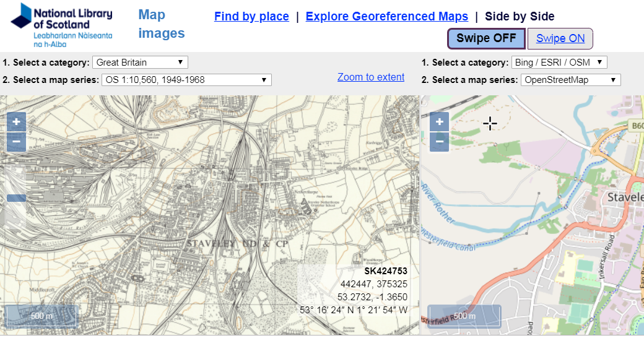Click decimal coordinates 53.2732, -1.3650

click(x=373, y=297)
